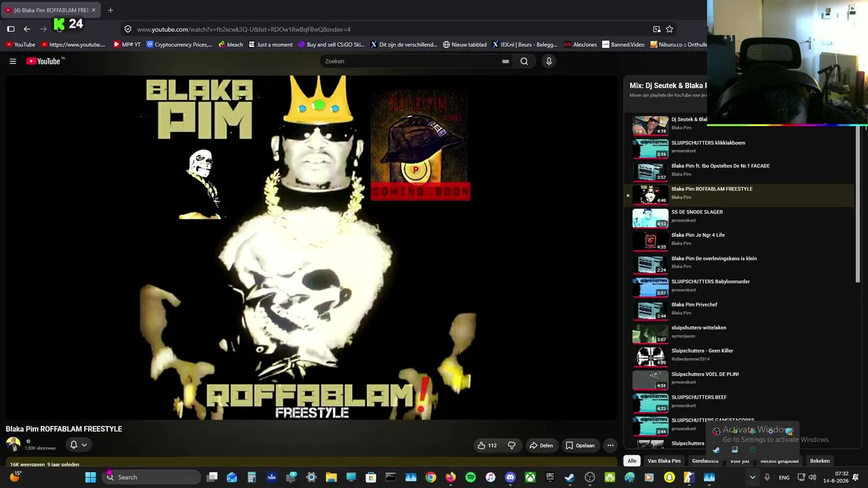Launch Spotify from the taskbar

[x=471, y=477]
